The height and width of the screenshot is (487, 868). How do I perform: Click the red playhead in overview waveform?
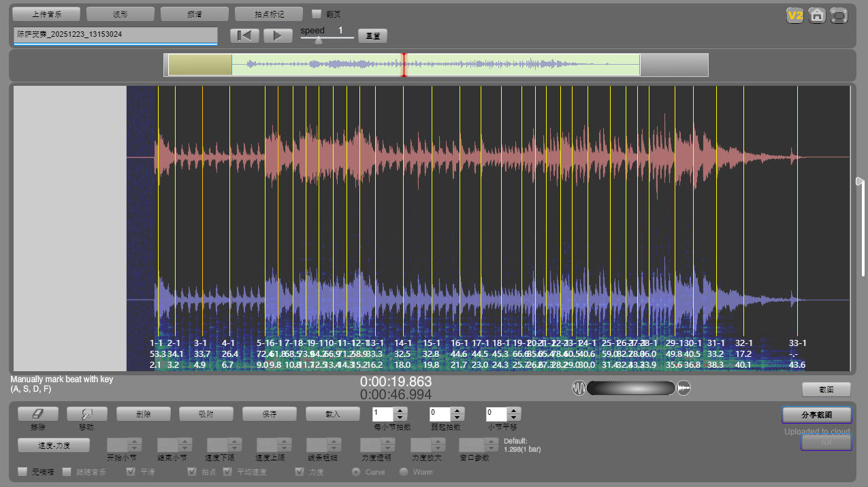click(404, 65)
